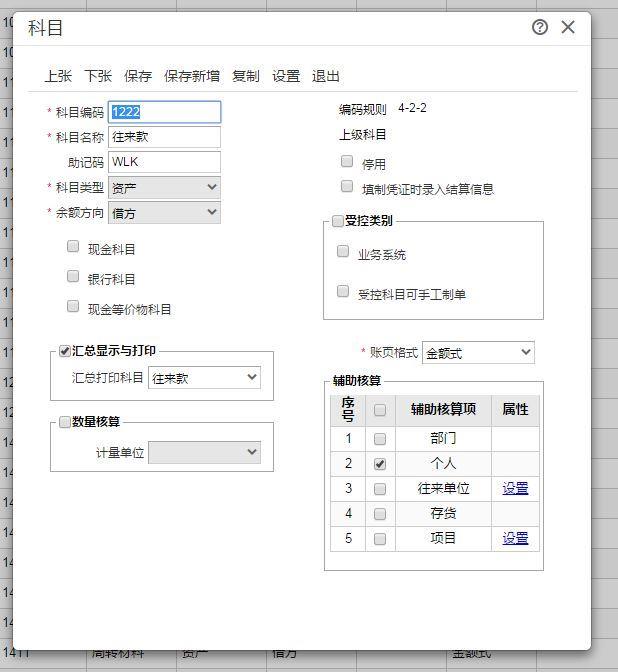Check the 部门 auxiliary item
The image size is (618, 672).
pos(380,439)
